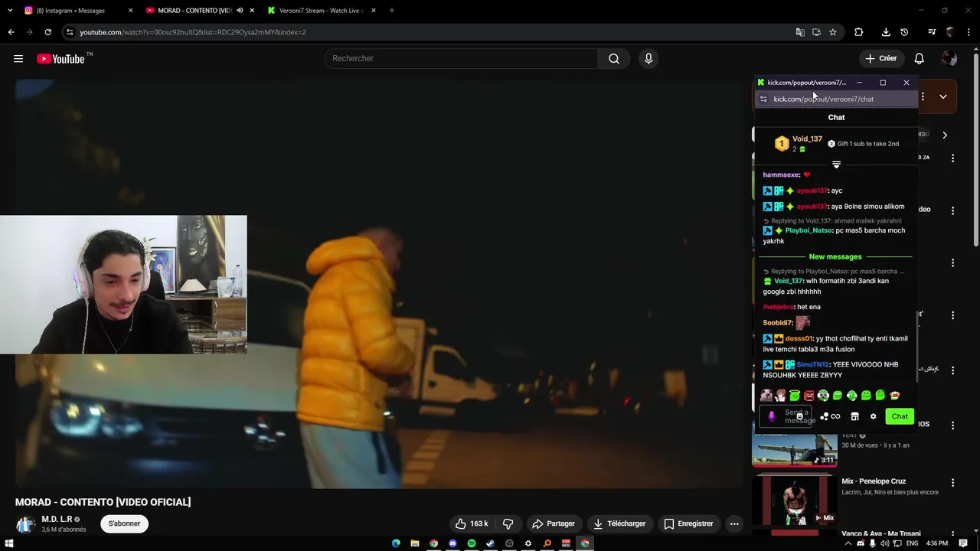Open Chrome extensions puzzle icon
980x551 pixels.
pyautogui.click(x=859, y=32)
